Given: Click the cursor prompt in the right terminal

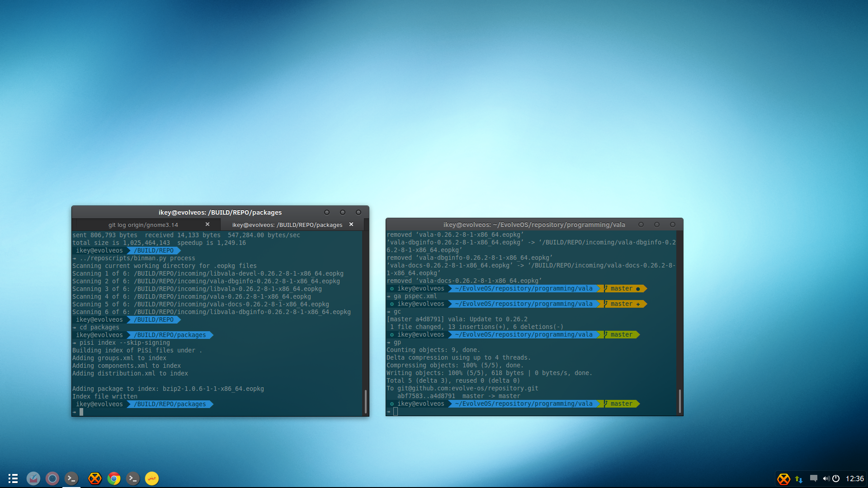Looking at the screenshot, I should tap(395, 412).
